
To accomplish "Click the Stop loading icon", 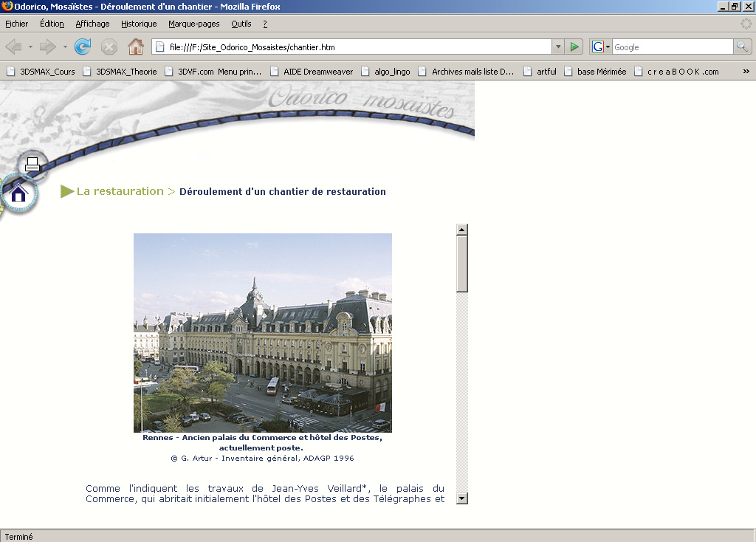I will point(109,47).
